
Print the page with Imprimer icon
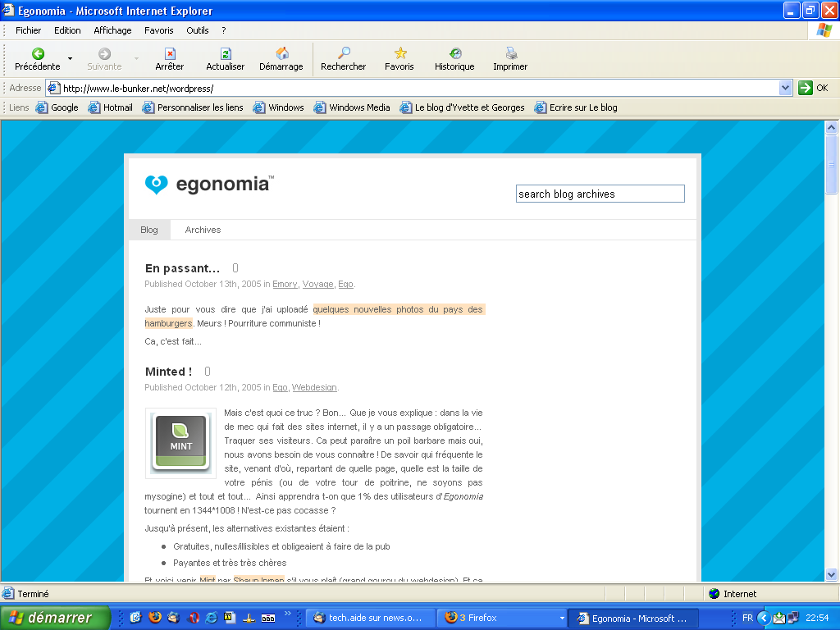click(x=510, y=54)
